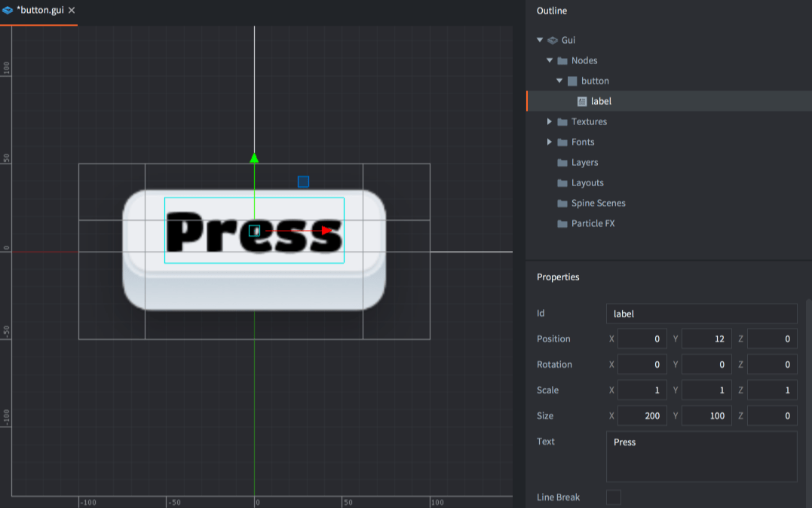
Task: Collapse the Nodes folder
Action: point(550,60)
